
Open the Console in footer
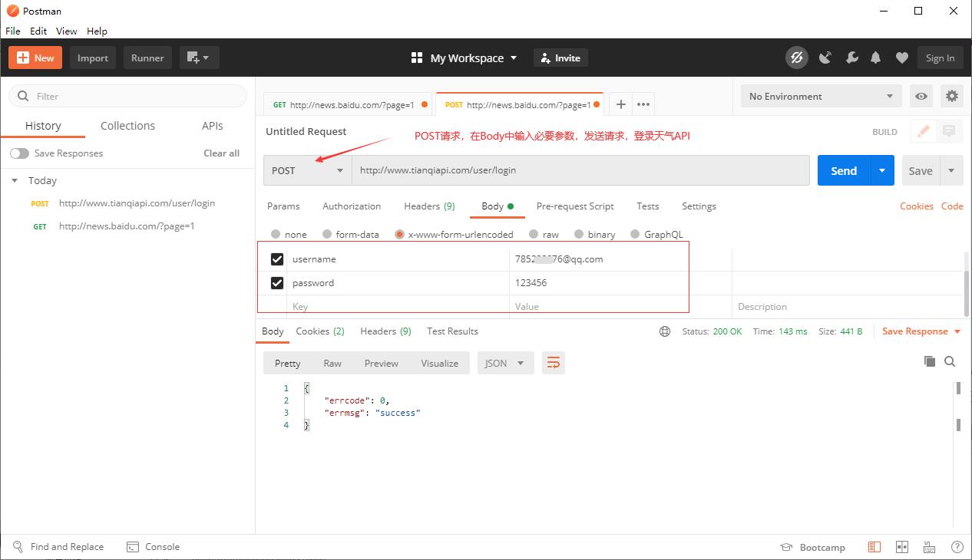(153, 547)
